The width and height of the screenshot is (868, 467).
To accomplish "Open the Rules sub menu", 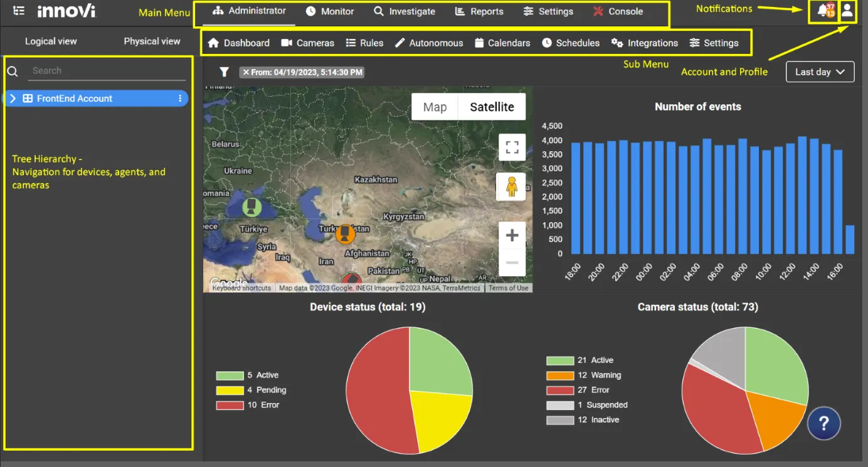I will click(x=365, y=43).
